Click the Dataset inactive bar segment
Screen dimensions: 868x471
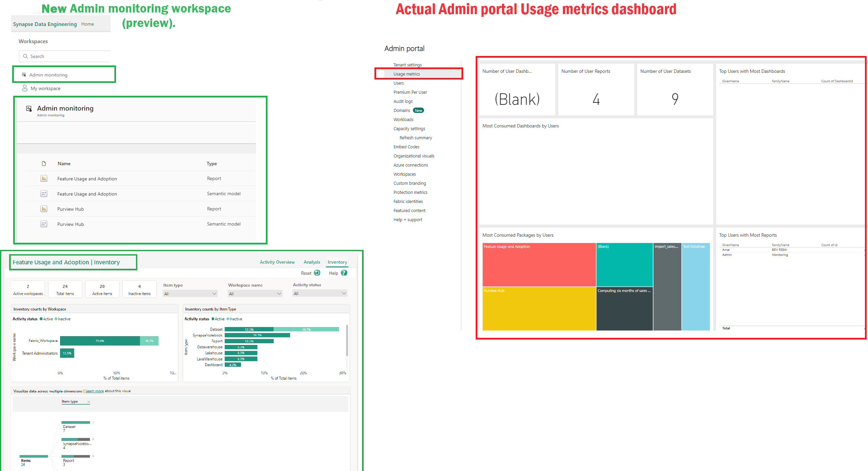(x=306, y=329)
